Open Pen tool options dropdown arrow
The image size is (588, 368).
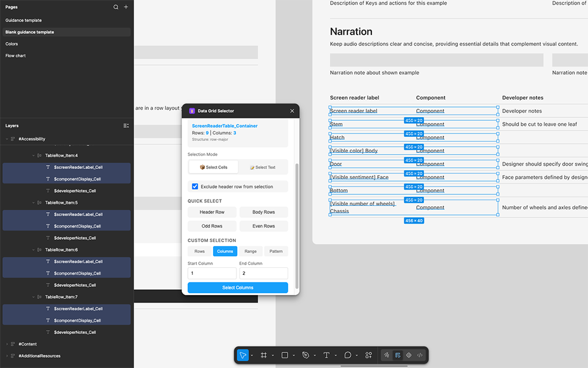click(x=315, y=355)
